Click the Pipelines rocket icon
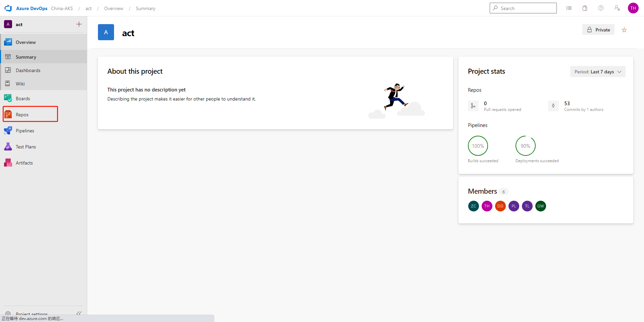Viewport: 644px width, 322px height. [8, 130]
